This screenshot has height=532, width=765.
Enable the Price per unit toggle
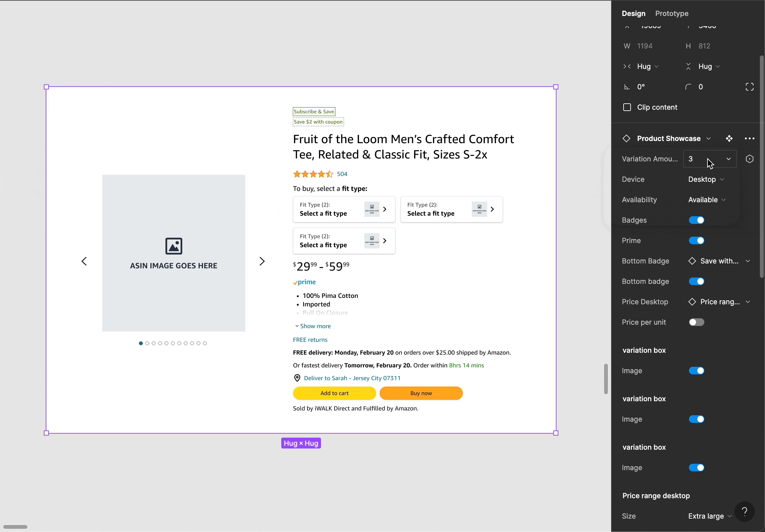696,322
